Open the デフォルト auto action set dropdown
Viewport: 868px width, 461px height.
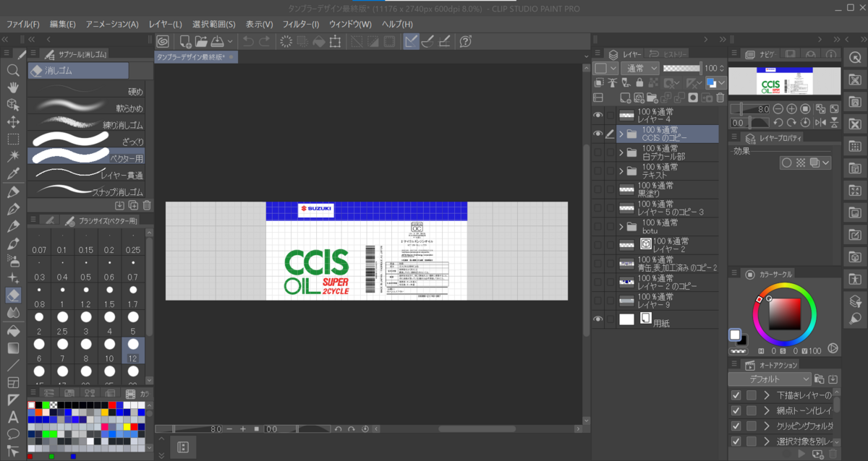click(770, 379)
